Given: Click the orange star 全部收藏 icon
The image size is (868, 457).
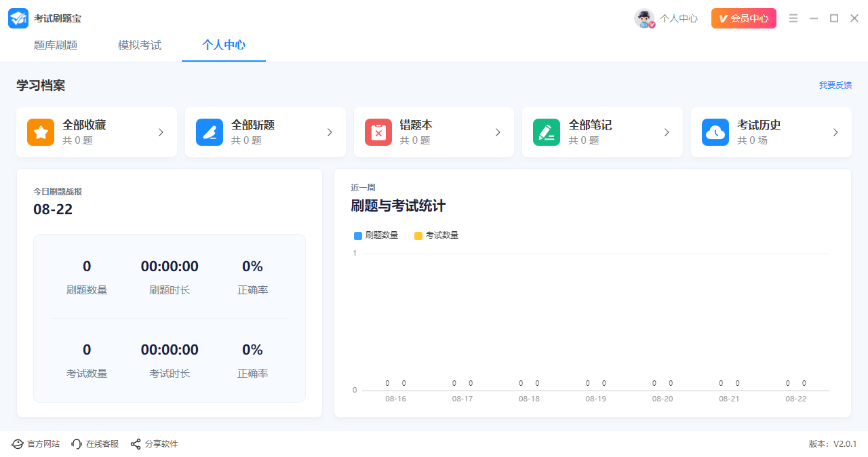Looking at the screenshot, I should pos(41,132).
